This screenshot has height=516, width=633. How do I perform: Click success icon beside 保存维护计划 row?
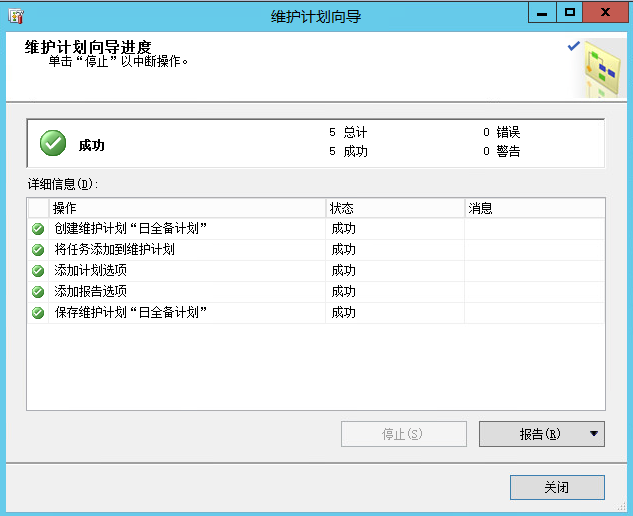38,313
